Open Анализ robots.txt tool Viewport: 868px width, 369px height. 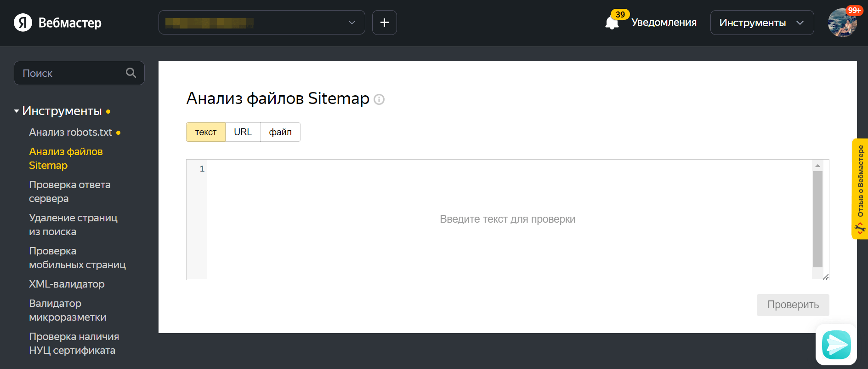[x=70, y=133]
